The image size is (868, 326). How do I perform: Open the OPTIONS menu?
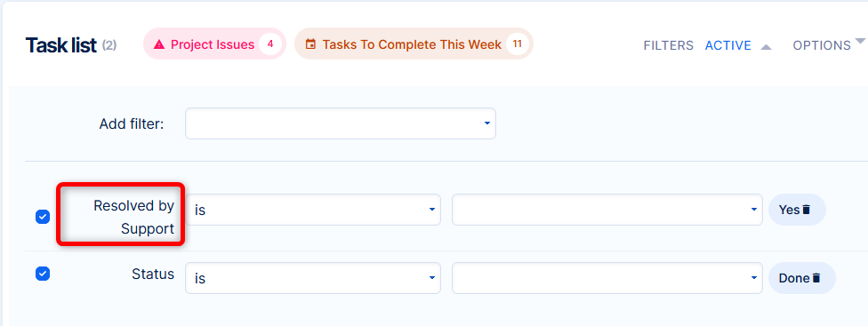[822, 45]
